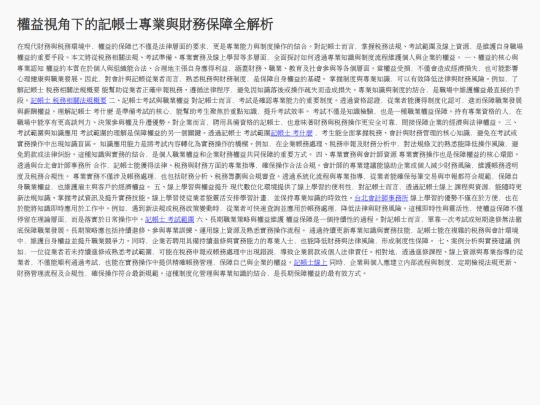Open the 記帳士線上 link
Image resolution: width=540 pixels, height=405 pixels.
click(310, 262)
